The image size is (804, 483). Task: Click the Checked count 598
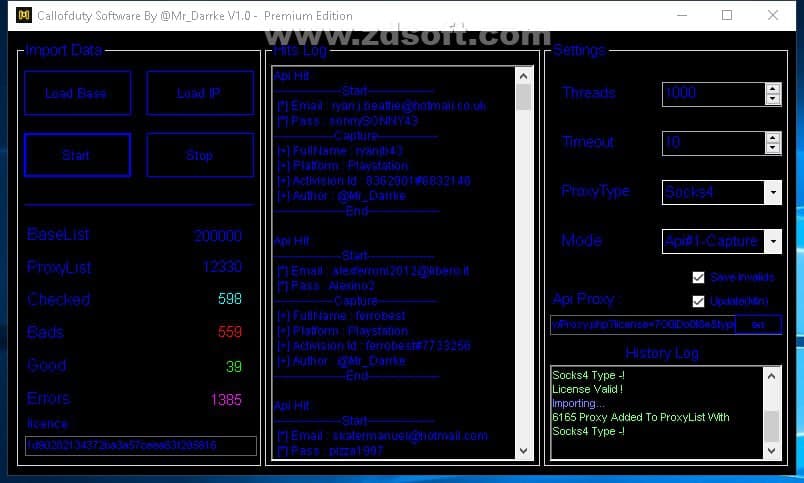[230, 299]
